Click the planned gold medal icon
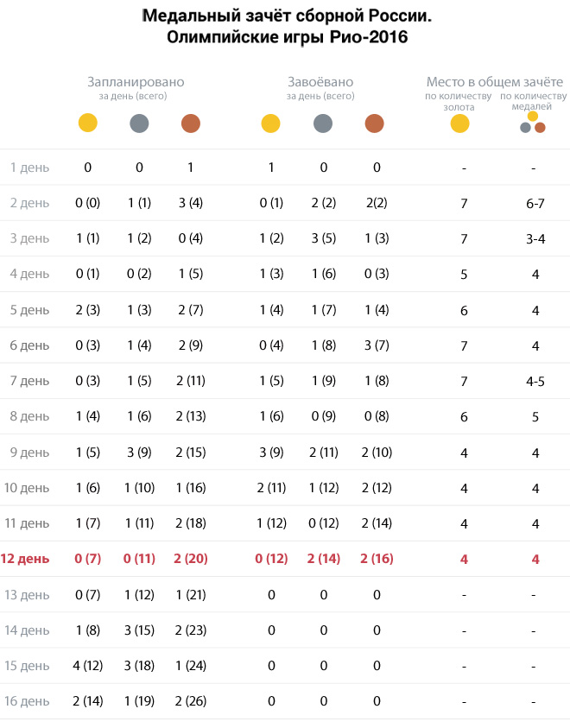Image resolution: width=570 pixels, height=728 pixels. 88,123
